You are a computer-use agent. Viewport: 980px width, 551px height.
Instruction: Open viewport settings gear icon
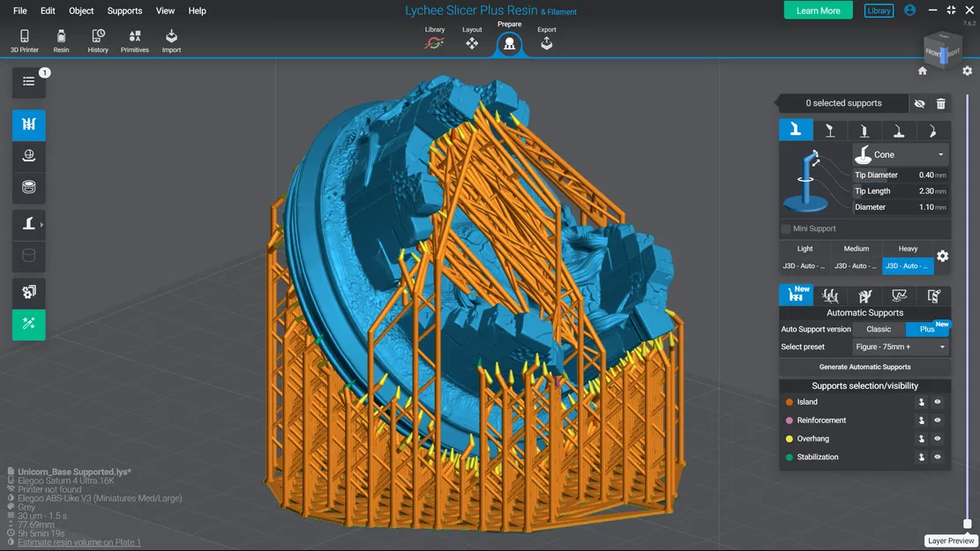pos(967,71)
